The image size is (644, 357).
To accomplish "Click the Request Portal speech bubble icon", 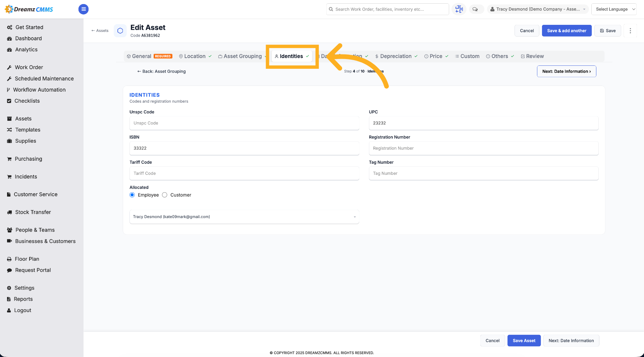I will 9,270.
